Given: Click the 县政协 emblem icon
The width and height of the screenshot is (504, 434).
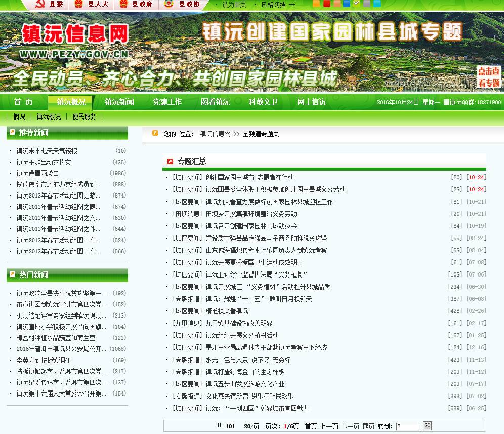Looking at the screenshot, I should coord(165,5).
